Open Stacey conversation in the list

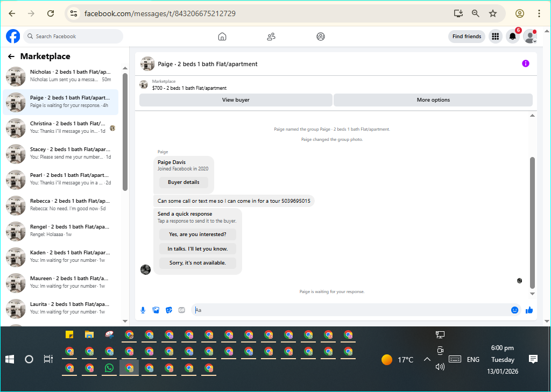point(61,154)
